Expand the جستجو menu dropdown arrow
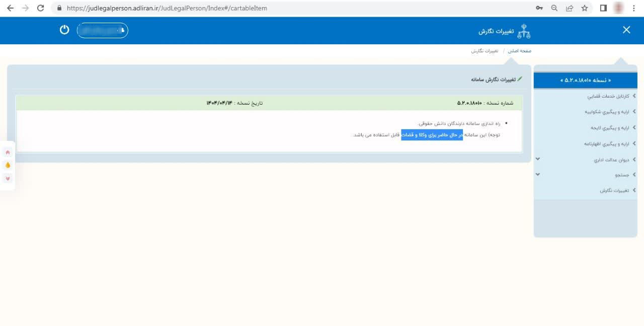The image size is (644, 326). coord(538,175)
